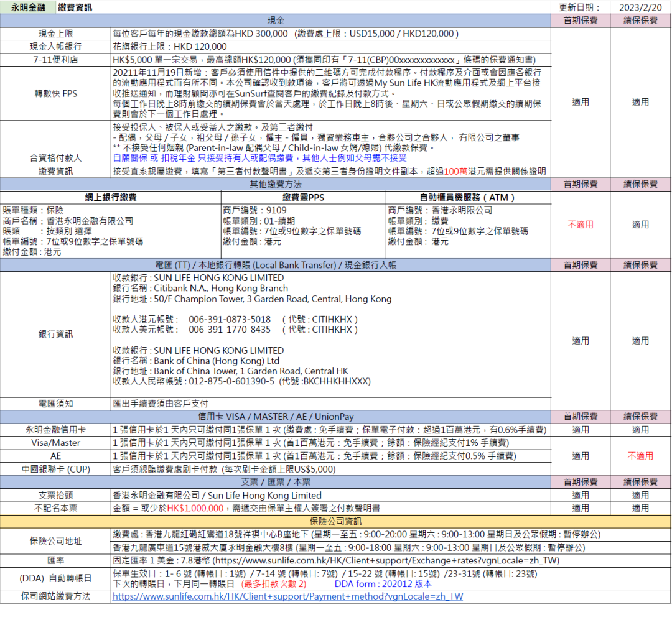Open the Sun Life Payment method hyperlink
The image size is (672, 625).
(x=287, y=596)
